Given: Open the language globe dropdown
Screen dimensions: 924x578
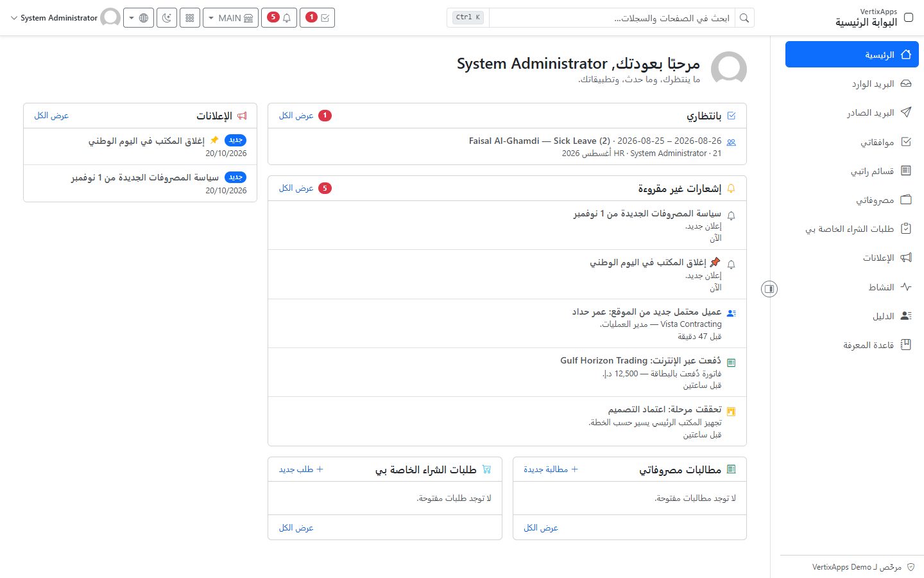Looking at the screenshot, I should 139,18.
